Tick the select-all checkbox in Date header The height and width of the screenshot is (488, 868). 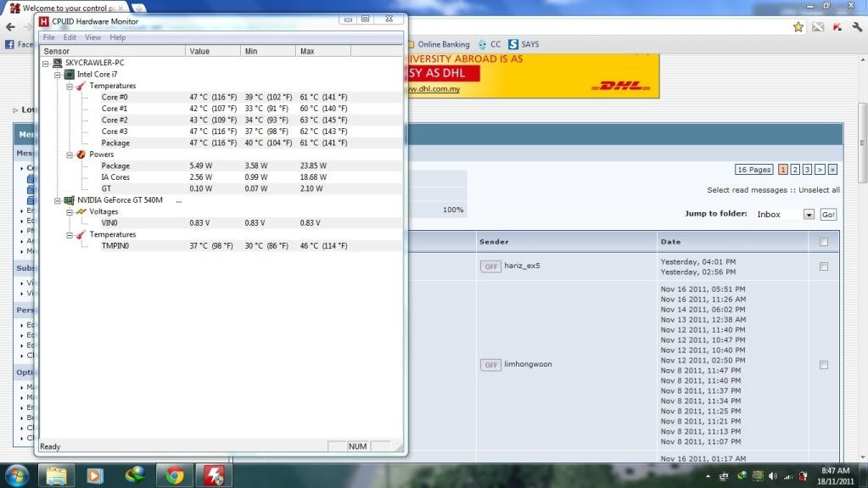click(820, 242)
